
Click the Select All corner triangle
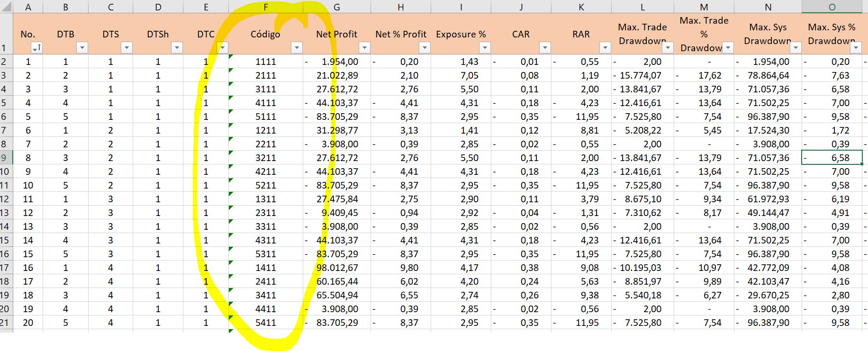[7, 7]
